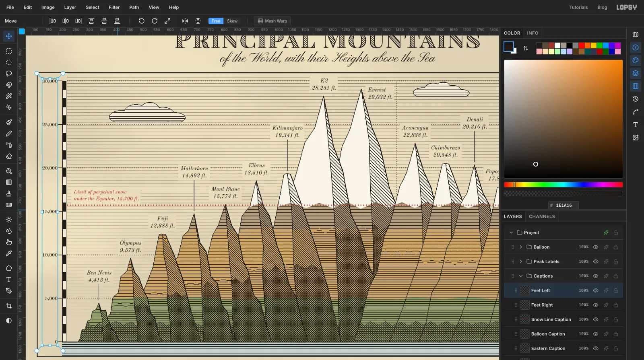Choose the gradient tool

click(x=9, y=182)
